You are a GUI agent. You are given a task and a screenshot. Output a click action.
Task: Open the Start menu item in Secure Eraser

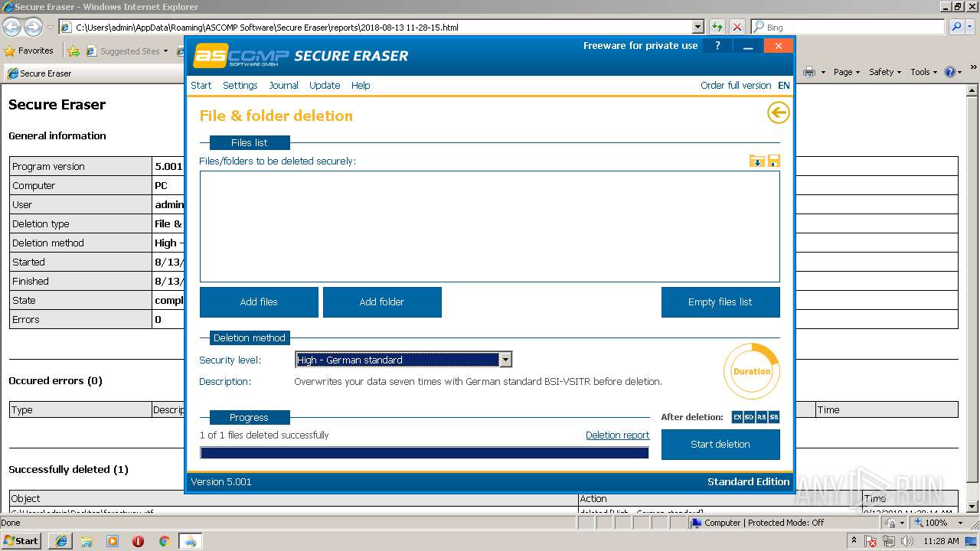pyautogui.click(x=201, y=85)
